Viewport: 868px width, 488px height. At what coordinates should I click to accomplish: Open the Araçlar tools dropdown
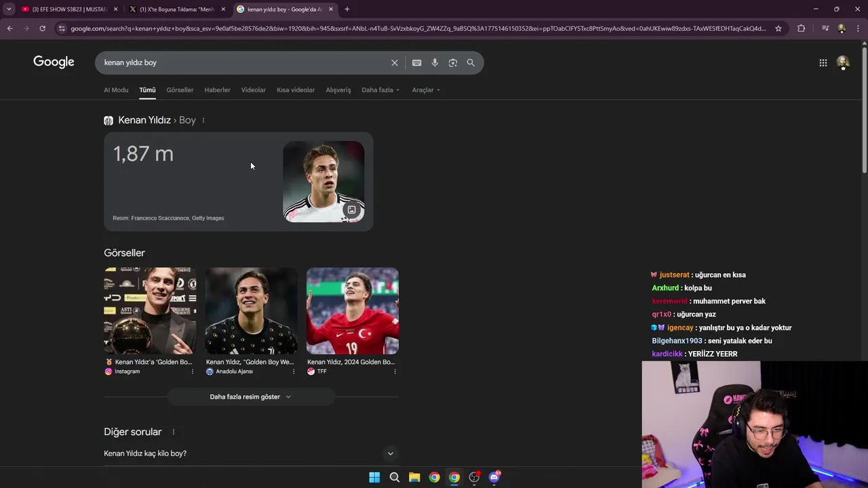(426, 89)
